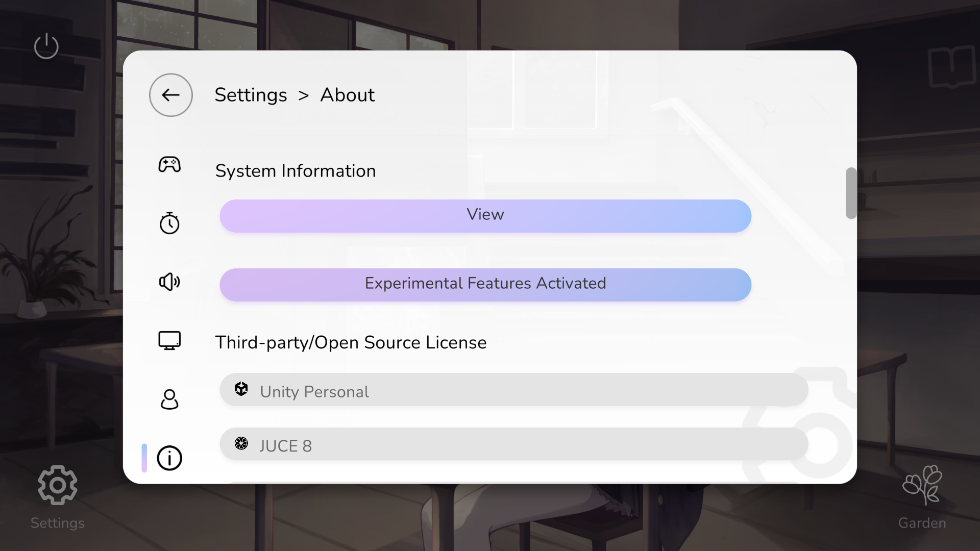
Task: Open the Third-party/Open Source License section
Action: coord(351,342)
